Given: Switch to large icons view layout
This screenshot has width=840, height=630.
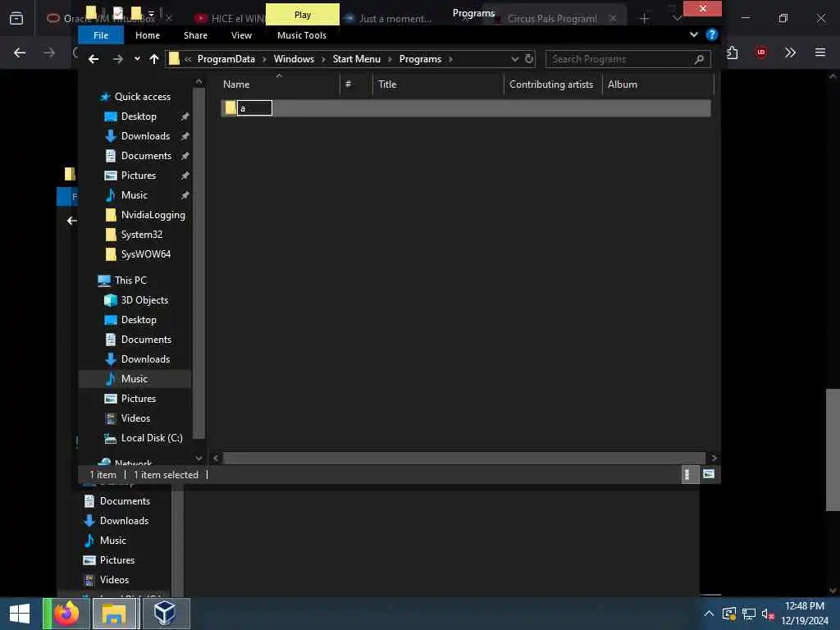Looking at the screenshot, I should [x=709, y=474].
